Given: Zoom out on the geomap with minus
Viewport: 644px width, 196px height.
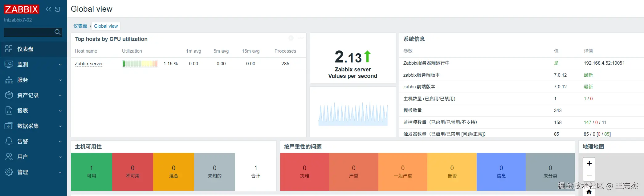Looking at the screenshot, I should [589, 175].
